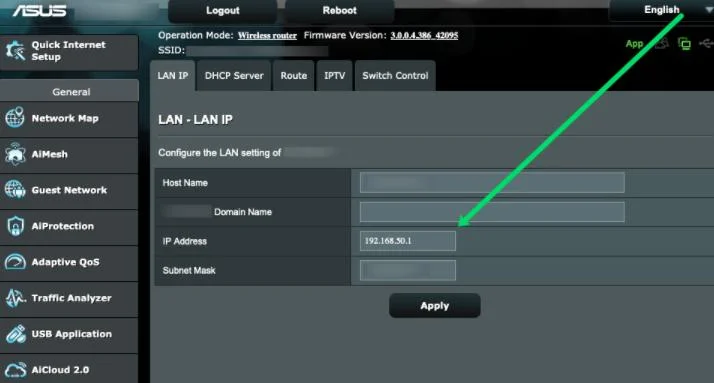The width and height of the screenshot is (714, 383).
Task: Open the Switch Control tab
Action: tap(395, 76)
